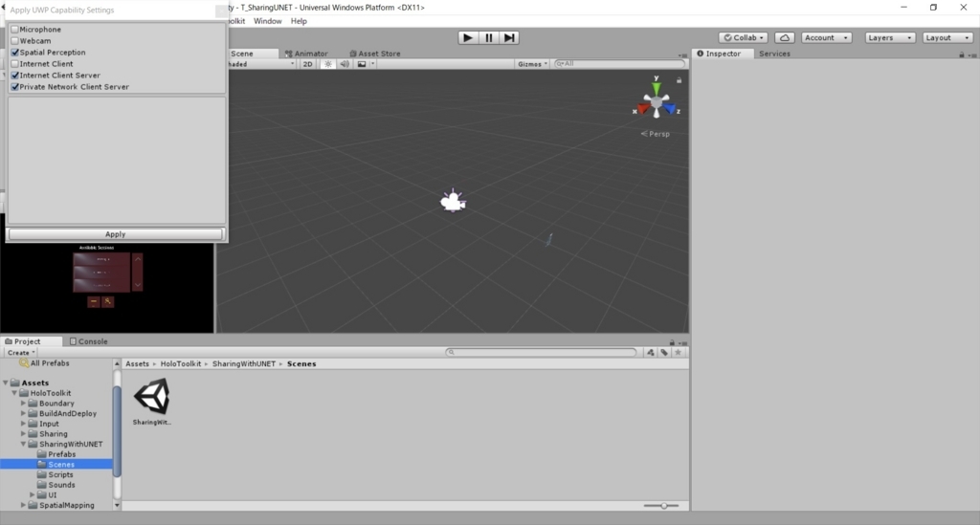Click search by type icon in Project
Image resolution: width=980 pixels, height=525 pixels.
tap(651, 352)
